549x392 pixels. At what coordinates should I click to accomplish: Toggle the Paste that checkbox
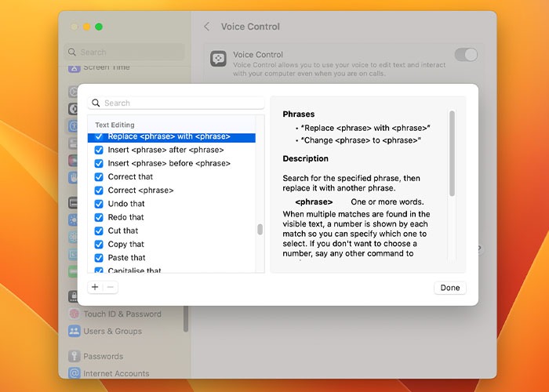coord(99,258)
